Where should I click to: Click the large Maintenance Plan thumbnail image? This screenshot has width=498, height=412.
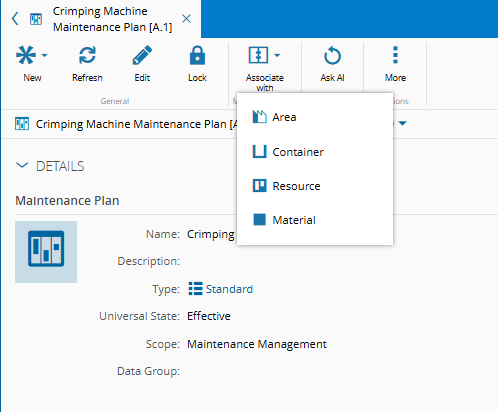point(46,252)
